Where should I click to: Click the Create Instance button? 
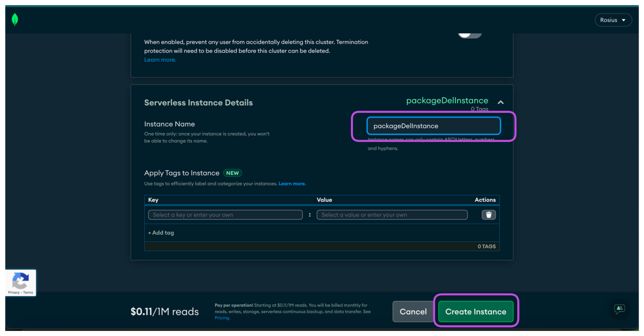[x=476, y=311]
